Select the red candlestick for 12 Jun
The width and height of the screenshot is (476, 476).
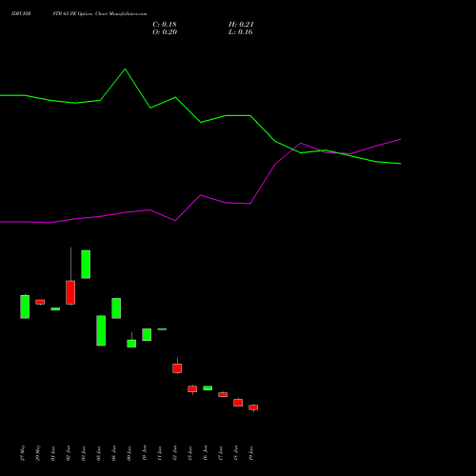(x=177, y=368)
